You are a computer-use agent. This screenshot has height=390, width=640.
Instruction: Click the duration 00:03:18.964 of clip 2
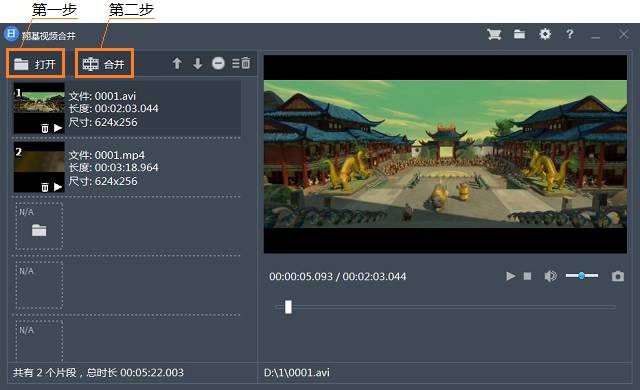(x=127, y=167)
